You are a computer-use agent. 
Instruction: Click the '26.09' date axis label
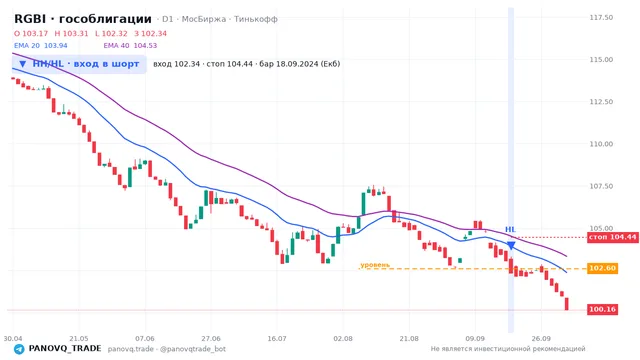(x=541, y=338)
